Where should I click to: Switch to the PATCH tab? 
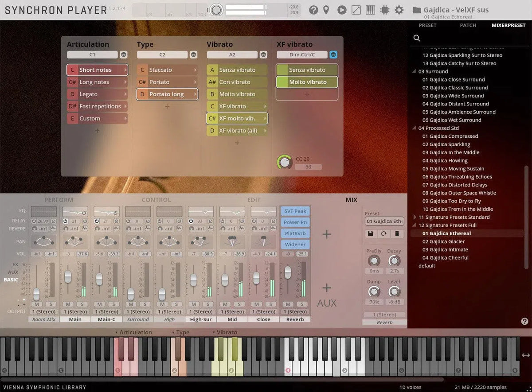click(468, 25)
